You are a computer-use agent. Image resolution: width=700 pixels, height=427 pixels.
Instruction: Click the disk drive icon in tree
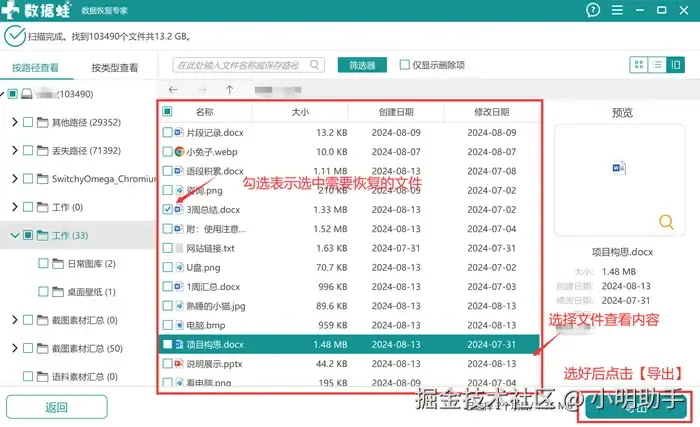click(27, 94)
